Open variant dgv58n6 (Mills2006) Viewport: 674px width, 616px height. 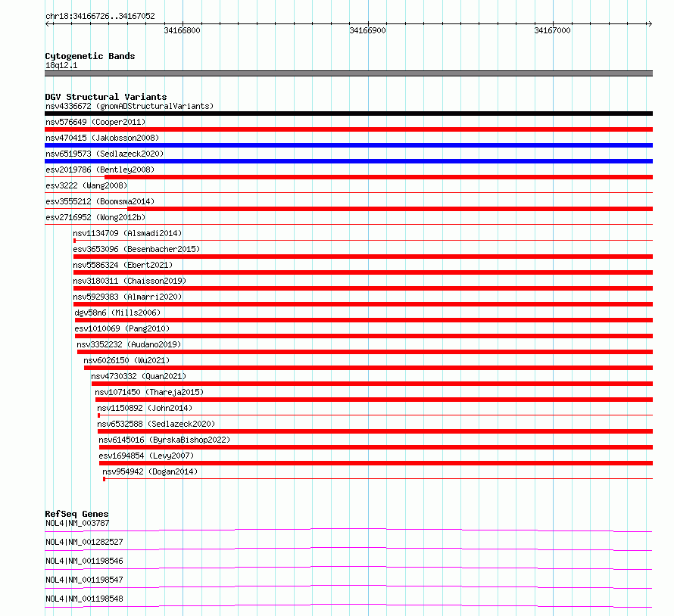click(x=117, y=313)
